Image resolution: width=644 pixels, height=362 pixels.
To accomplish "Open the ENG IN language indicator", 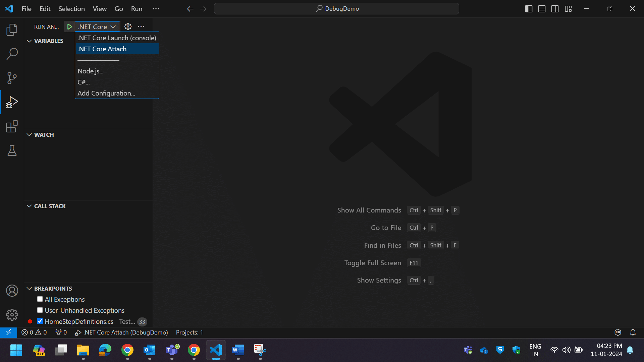I will pyautogui.click(x=535, y=350).
